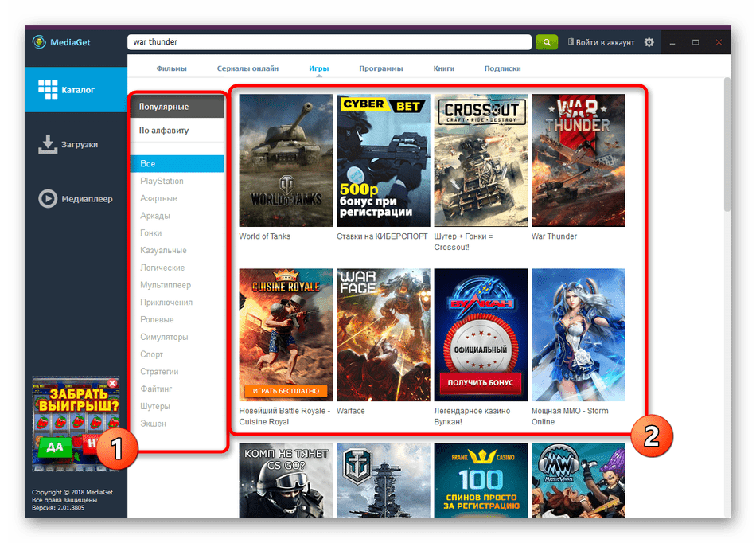
Task: Switch to the Фильмы tab
Action: (171, 68)
